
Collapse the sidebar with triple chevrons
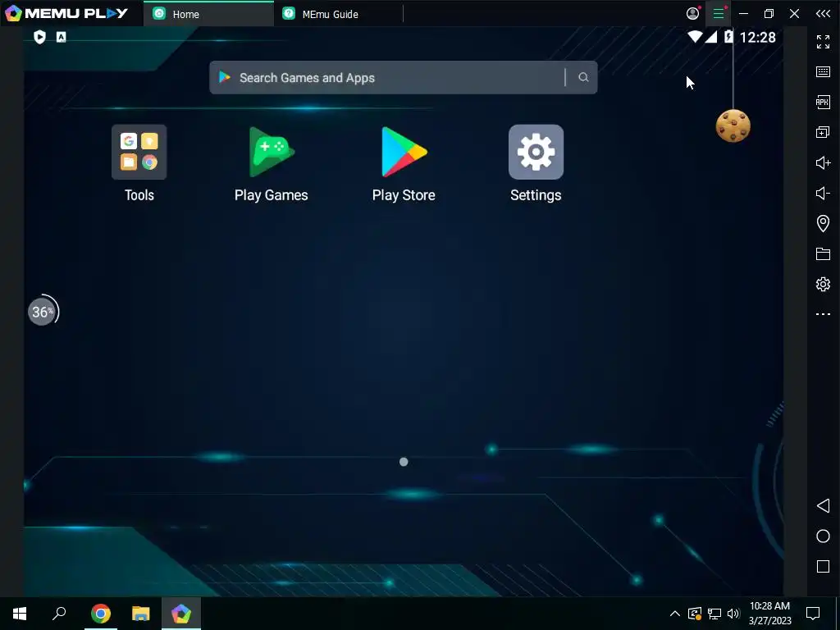click(823, 14)
